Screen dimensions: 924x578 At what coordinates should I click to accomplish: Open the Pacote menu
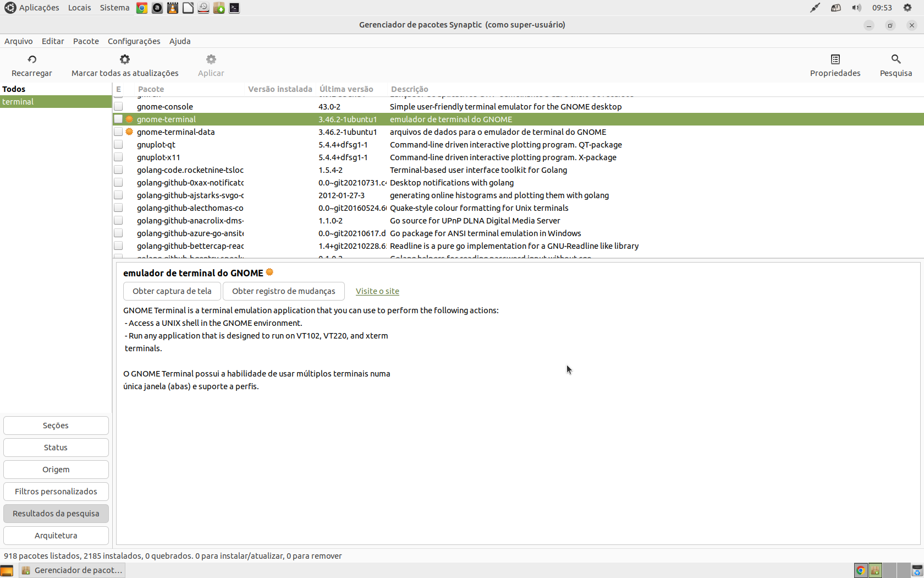[x=86, y=41]
